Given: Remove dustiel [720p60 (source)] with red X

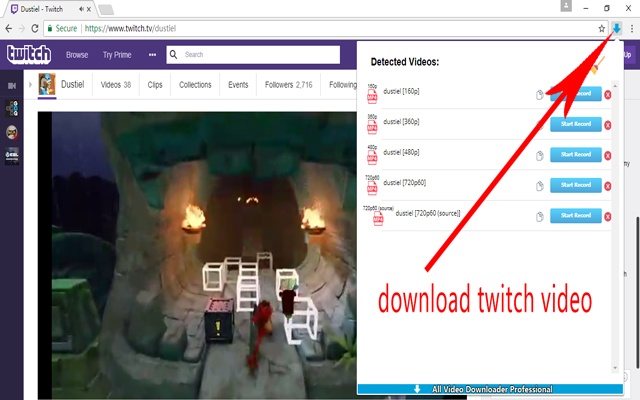Looking at the screenshot, I should pyautogui.click(x=608, y=217).
